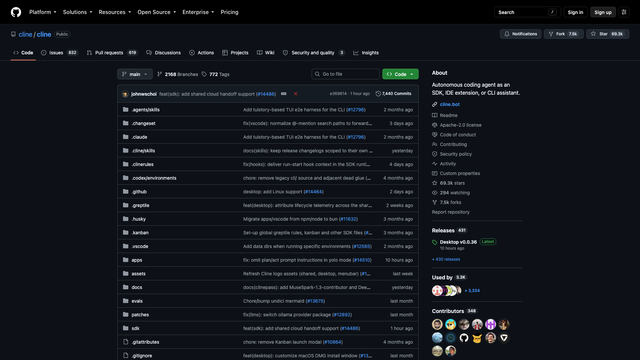Open the docs folder
Viewport: 640px width, 360px height.
[x=137, y=287]
